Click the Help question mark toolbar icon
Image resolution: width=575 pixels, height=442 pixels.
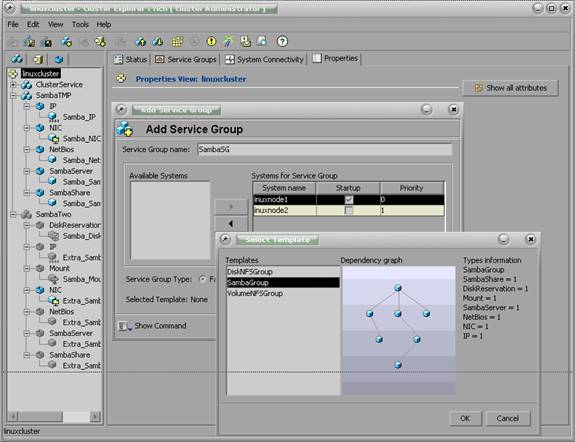point(282,41)
